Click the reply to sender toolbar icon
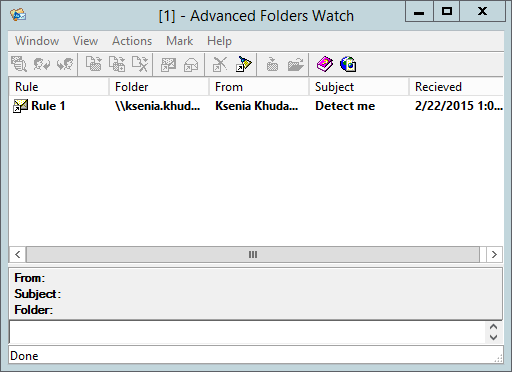512x372 pixels. click(42, 64)
